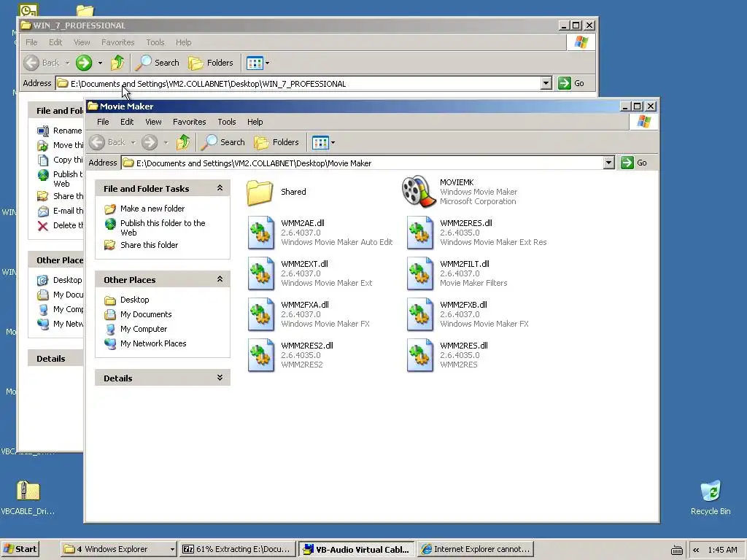Select WMM2RES.dll file icon
Screen dimensions: 747x560
pos(420,356)
